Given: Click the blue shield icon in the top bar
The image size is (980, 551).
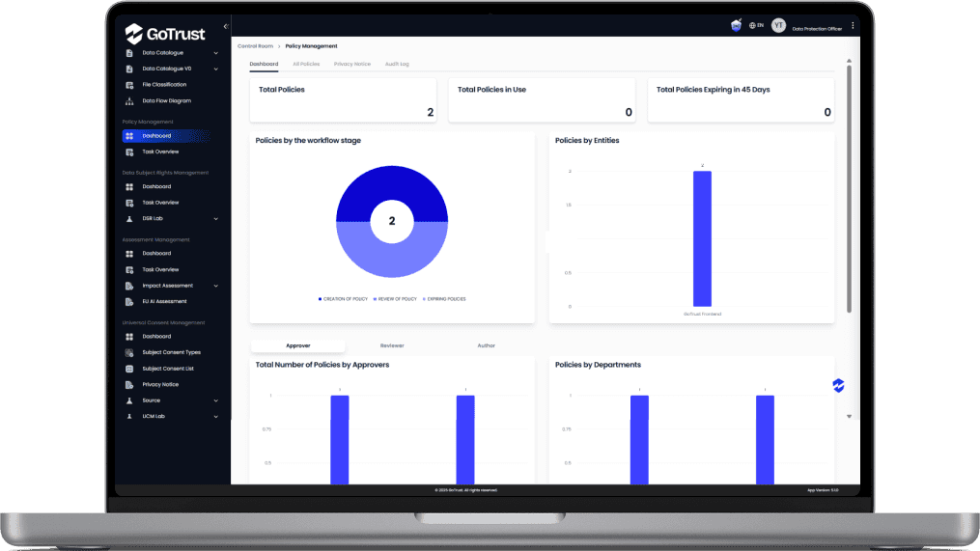Looking at the screenshot, I should (x=737, y=25).
